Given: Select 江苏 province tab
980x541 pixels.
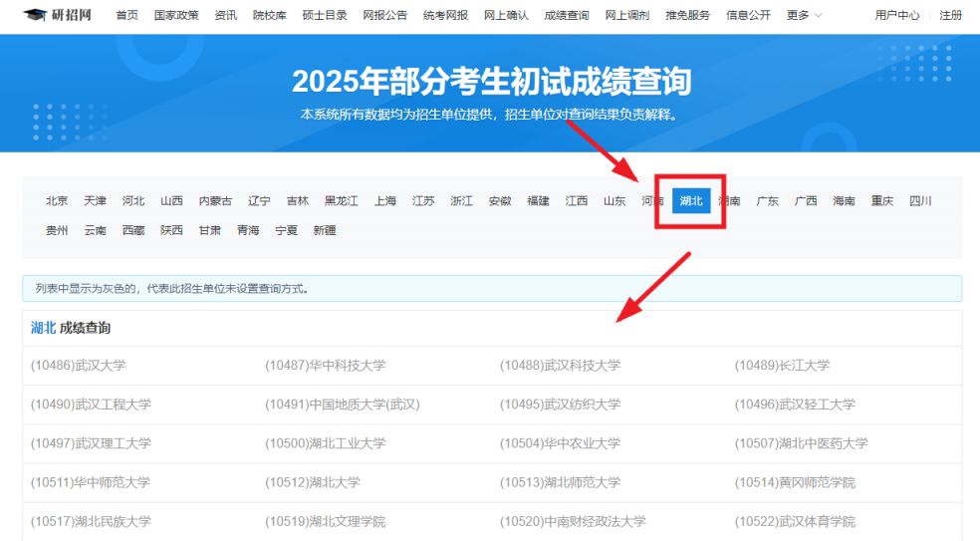Looking at the screenshot, I should point(423,201).
